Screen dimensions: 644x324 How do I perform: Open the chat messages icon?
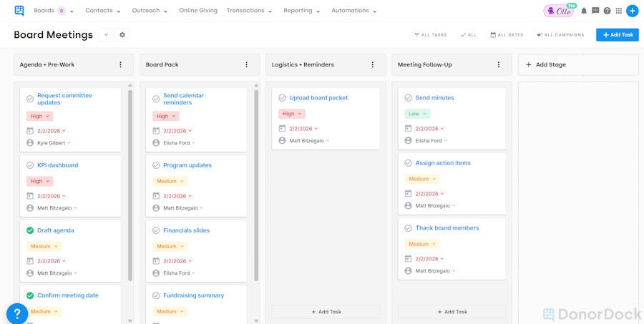tap(595, 11)
